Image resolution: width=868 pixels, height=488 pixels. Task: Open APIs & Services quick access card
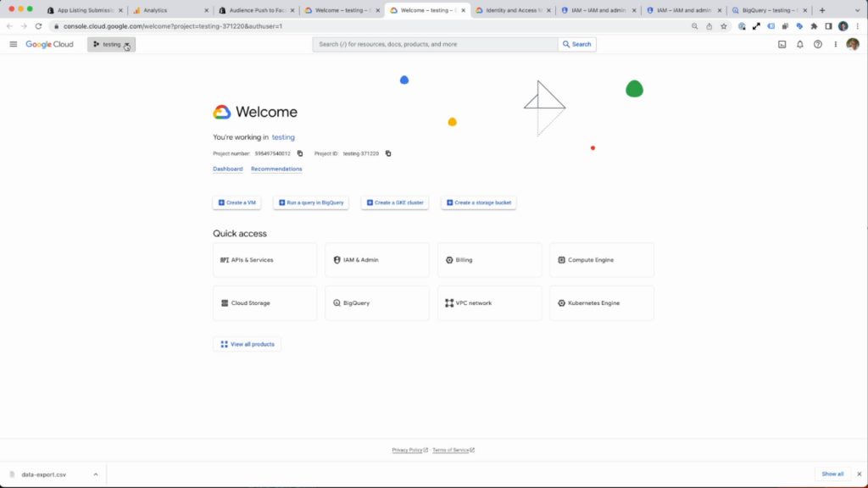coord(264,260)
